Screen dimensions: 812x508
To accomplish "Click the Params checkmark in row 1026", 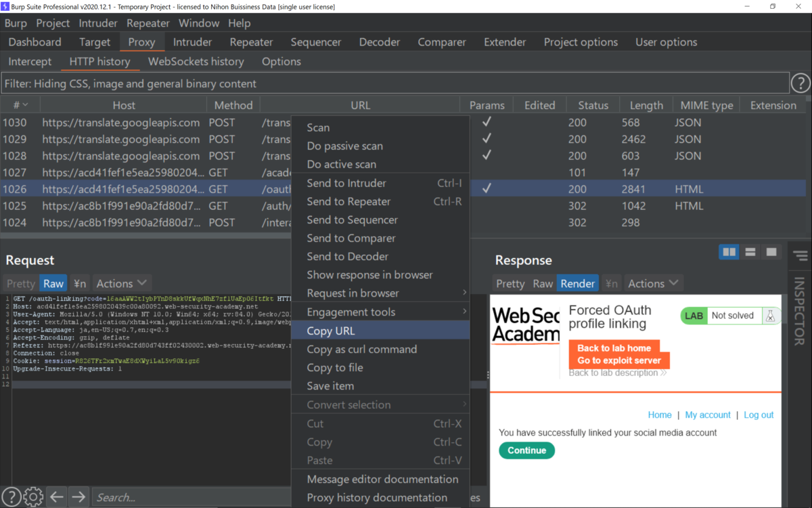I will pyautogui.click(x=486, y=189).
